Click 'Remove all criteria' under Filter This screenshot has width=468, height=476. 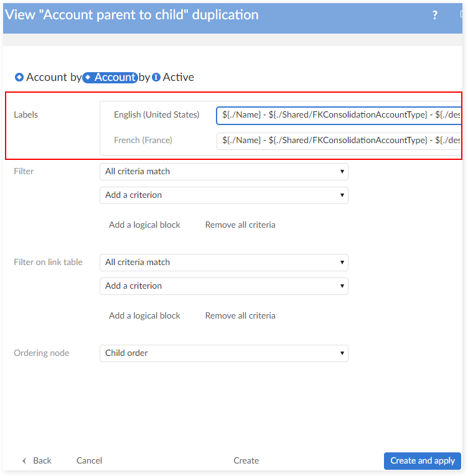point(240,225)
